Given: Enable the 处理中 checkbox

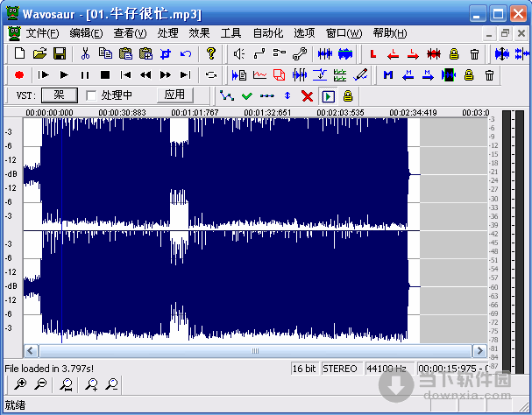Looking at the screenshot, I should 91,95.
